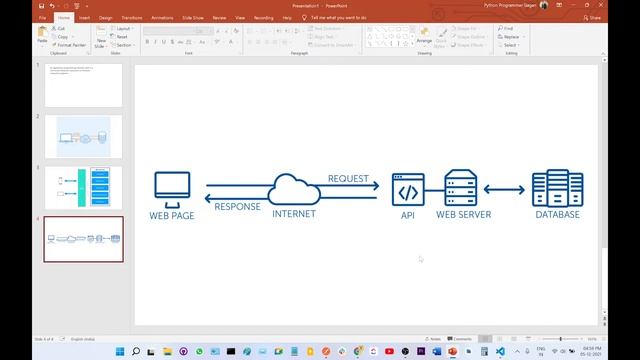Switch to the Animations tab

pyautogui.click(x=162, y=18)
